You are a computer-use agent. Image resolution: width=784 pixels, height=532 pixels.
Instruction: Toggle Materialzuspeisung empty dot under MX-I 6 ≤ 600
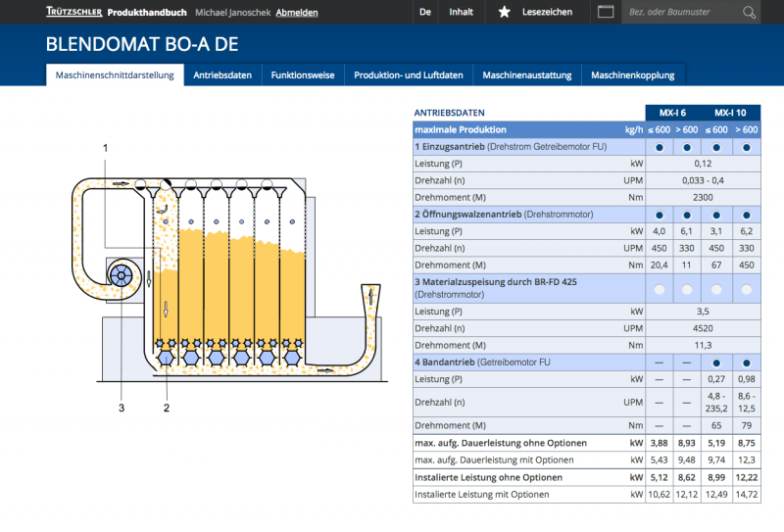pos(660,289)
